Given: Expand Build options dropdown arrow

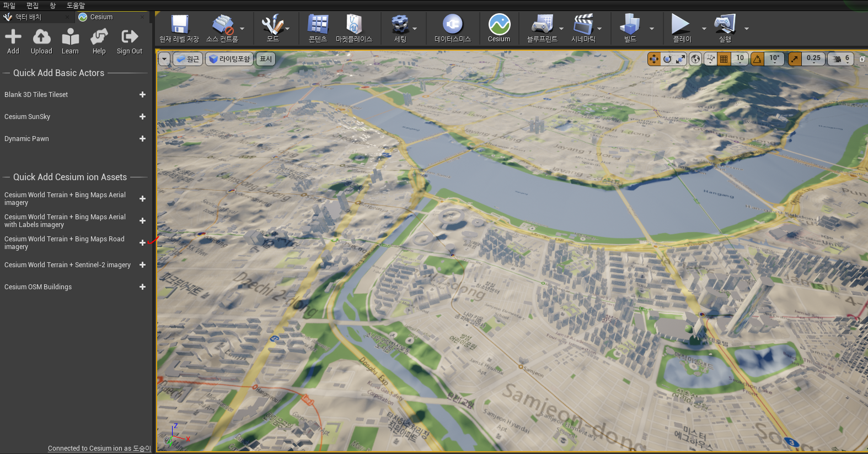Looking at the screenshot, I should pyautogui.click(x=652, y=29).
